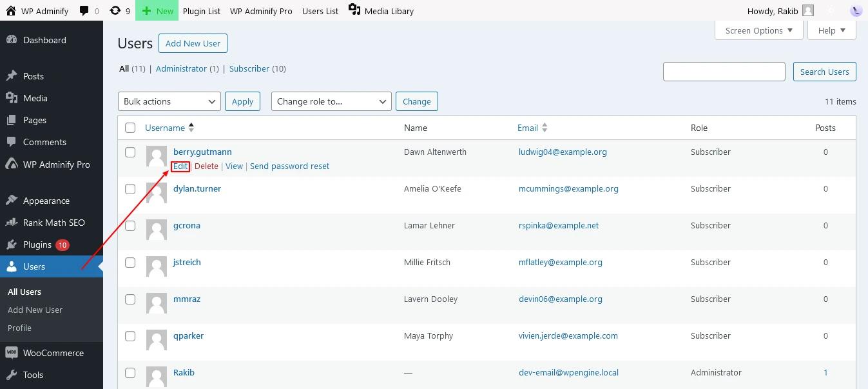The image size is (868, 389).
Task: Open the Bulk actions dropdown
Action: (x=169, y=101)
